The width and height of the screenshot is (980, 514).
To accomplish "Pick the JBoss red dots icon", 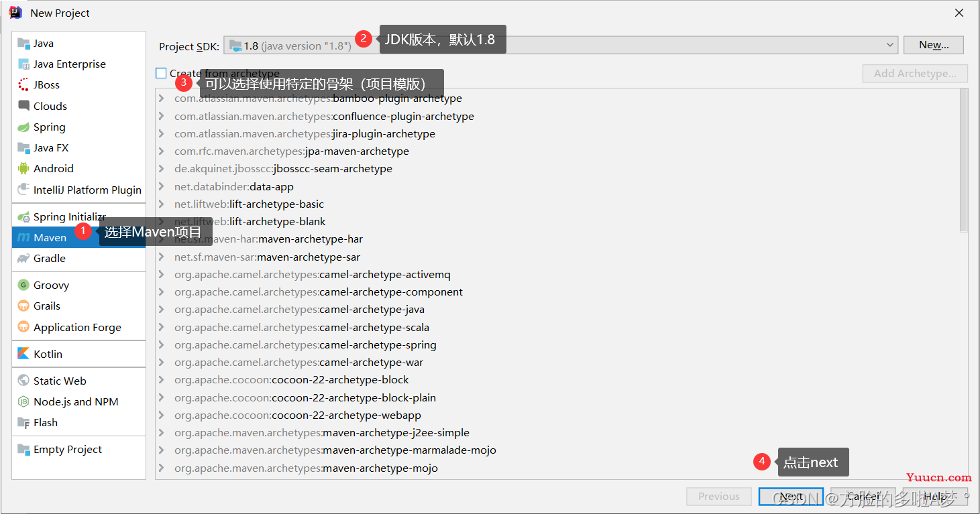I will click(24, 85).
